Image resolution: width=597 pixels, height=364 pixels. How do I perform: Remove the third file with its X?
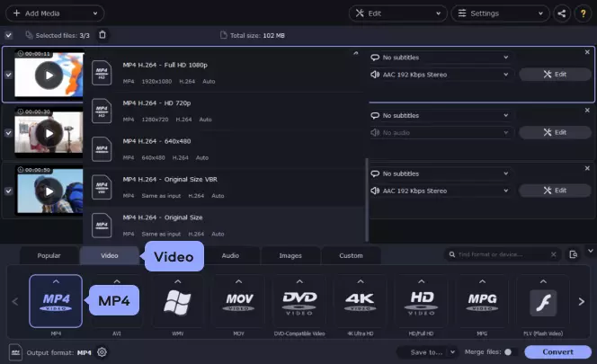pos(587,168)
